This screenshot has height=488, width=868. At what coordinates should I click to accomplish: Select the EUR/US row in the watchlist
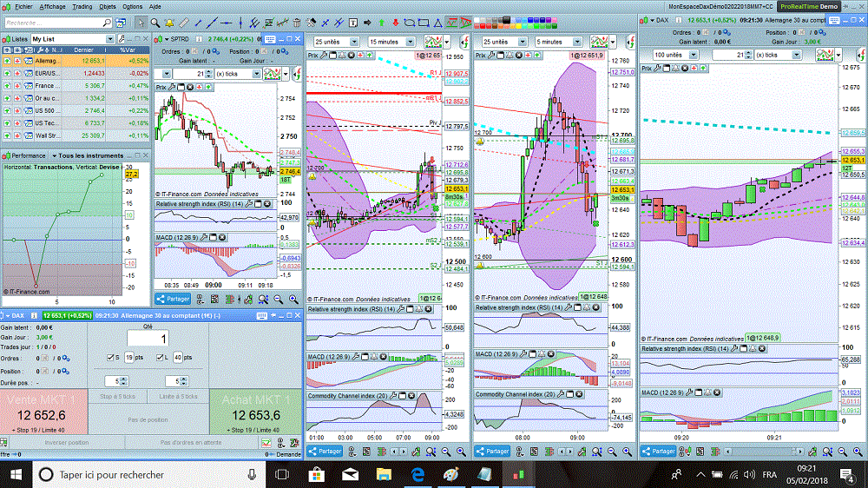click(x=76, y=73)
